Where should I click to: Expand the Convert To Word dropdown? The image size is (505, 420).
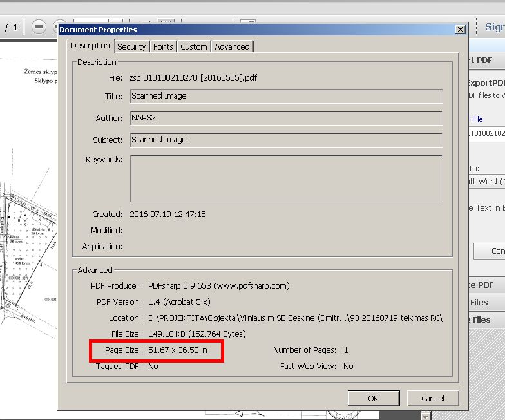(487, 182)
